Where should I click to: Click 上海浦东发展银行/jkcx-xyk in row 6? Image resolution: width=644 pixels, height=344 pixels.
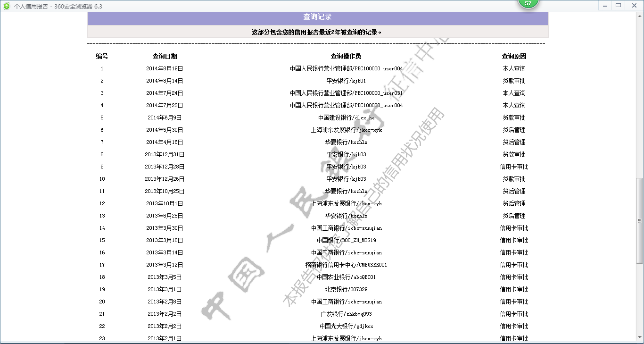pos(346,130)
